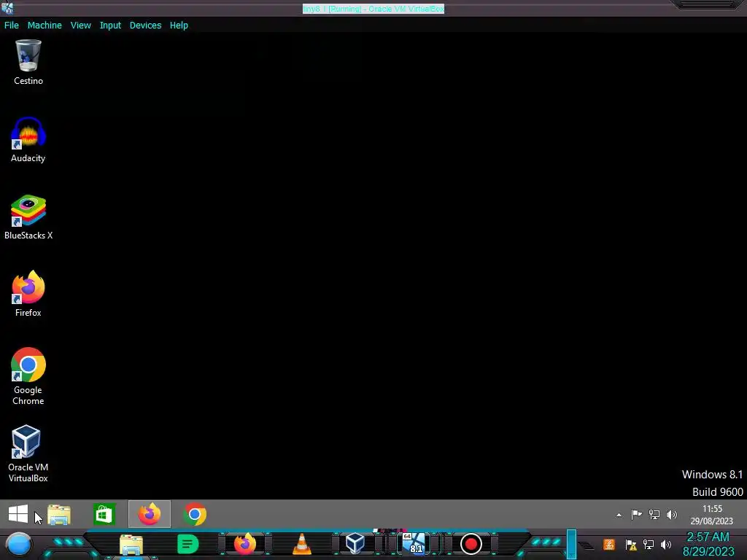The image size is (747, 560).
Task: Open the guest Action Center flag icon
Action: pyautogui.click(x=636, y=514)
